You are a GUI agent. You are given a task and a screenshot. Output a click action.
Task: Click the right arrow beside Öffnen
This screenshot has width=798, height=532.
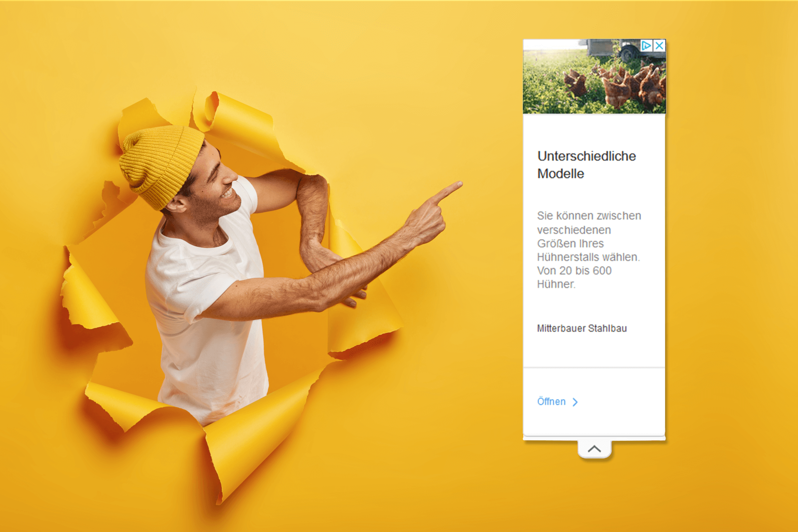pyautogui.click(x=575, y=402)
